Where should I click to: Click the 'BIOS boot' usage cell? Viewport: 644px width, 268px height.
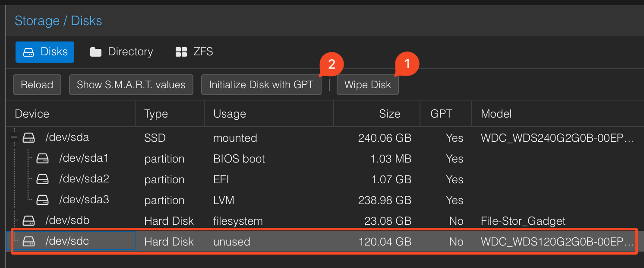click(x=239, y=159)
